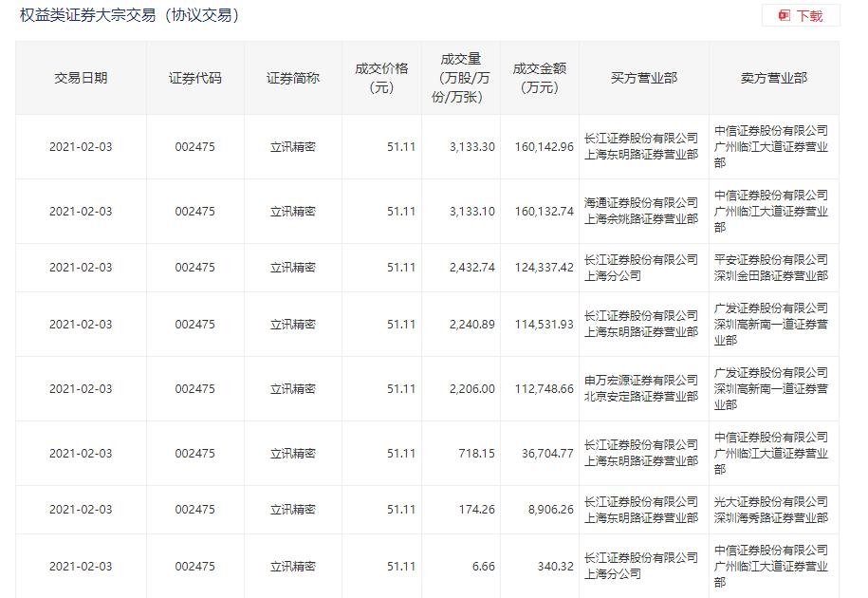This screenshot has height=598, width=868.
Task: Click the 718.15 volume cell
Action: coord(477,454)
